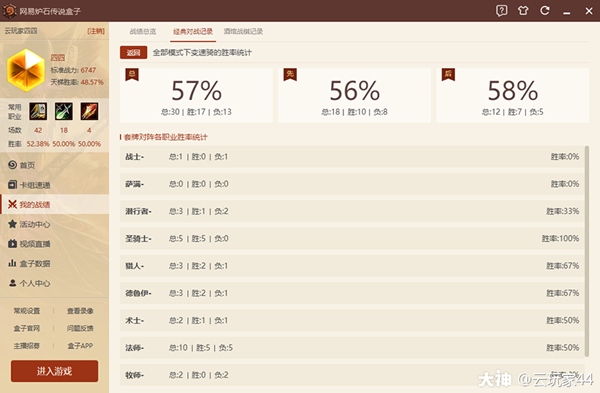Viewport: 600px width, 393px height.
Task: Open 活动中心 in sidebar
Action: [54, 224]
